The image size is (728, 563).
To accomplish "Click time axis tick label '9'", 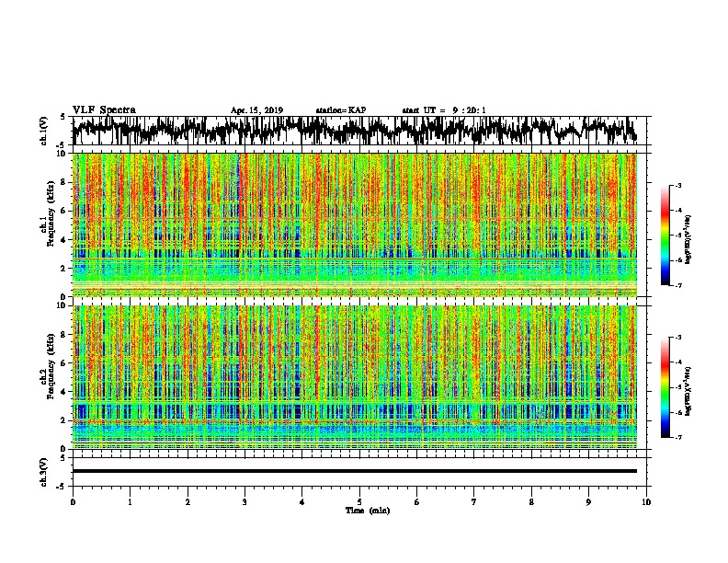I will point(588,502).
